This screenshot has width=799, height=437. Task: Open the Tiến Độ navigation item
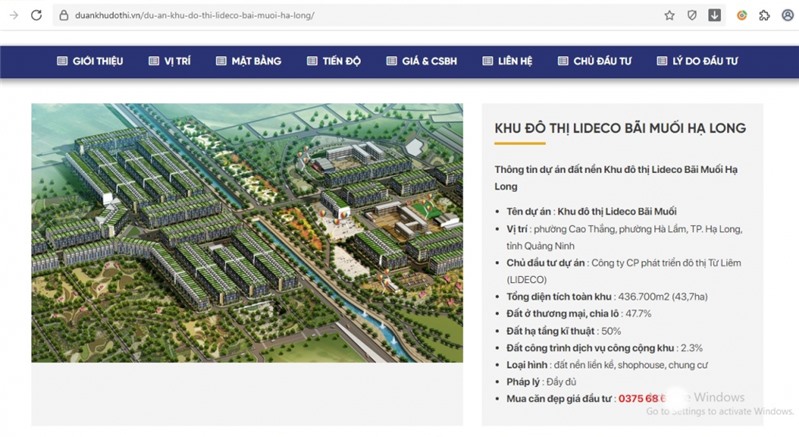(333, 61)
